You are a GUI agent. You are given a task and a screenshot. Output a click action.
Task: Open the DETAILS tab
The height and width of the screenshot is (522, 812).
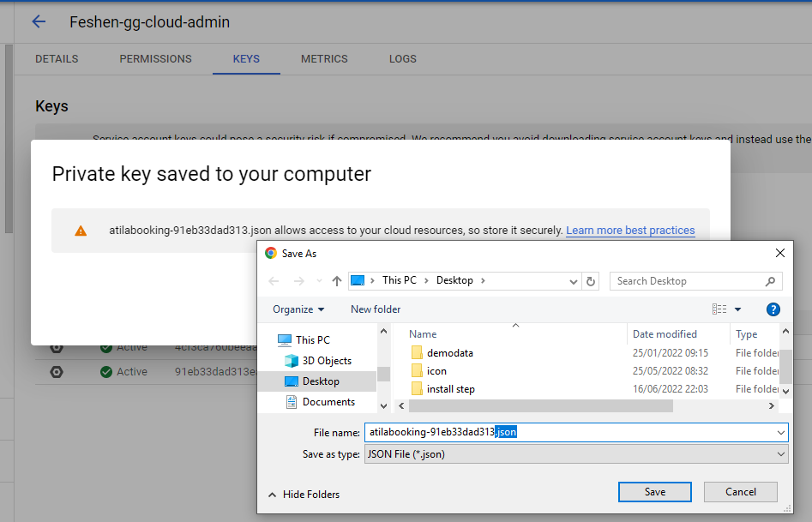tap(57, 59)
